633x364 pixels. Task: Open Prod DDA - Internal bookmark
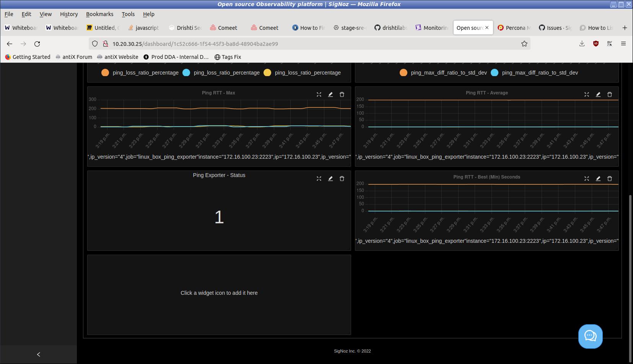[x=176, y=57]
